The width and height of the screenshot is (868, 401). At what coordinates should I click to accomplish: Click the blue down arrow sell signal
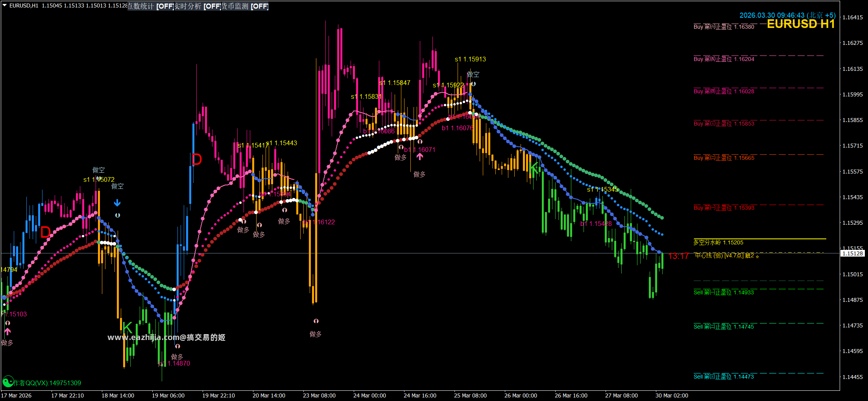[117, 203]
